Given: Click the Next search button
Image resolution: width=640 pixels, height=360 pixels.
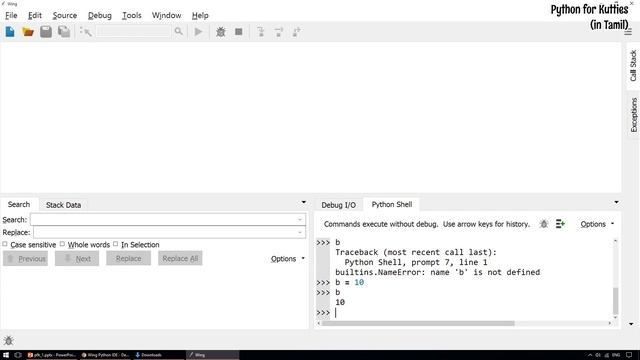Looking at the screenshot, I should click(x=77, y=258).
